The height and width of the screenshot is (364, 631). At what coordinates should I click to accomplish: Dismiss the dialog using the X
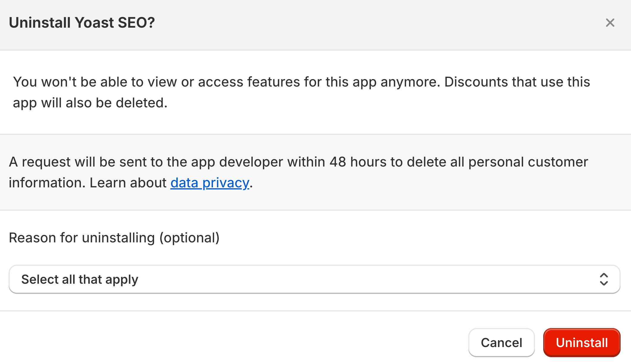click(x=610, y=23)
